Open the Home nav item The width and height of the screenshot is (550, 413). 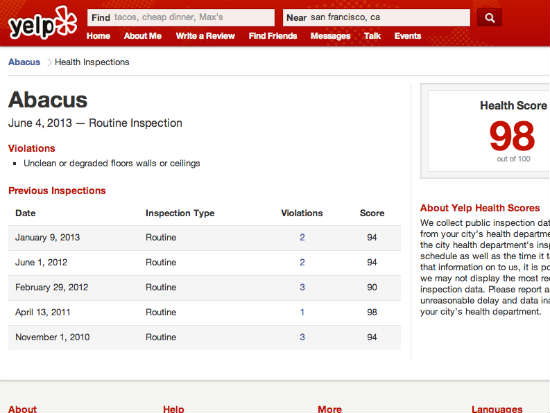[x=98, y=36]
